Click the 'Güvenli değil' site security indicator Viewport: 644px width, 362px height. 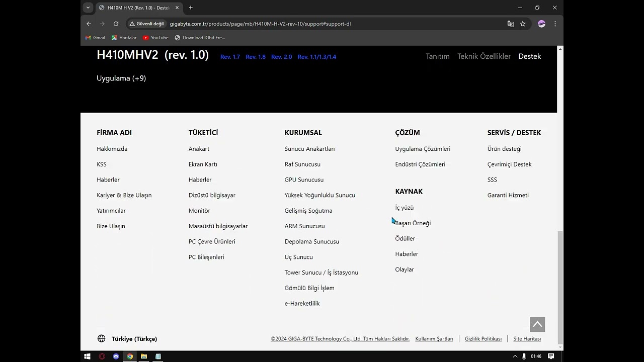(x=147, y=24)
